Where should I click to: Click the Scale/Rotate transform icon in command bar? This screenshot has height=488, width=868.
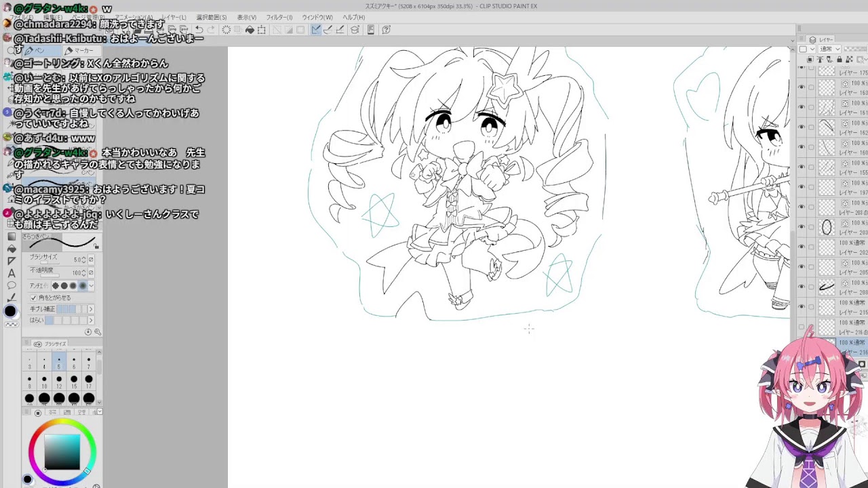[x=262, y=30]
